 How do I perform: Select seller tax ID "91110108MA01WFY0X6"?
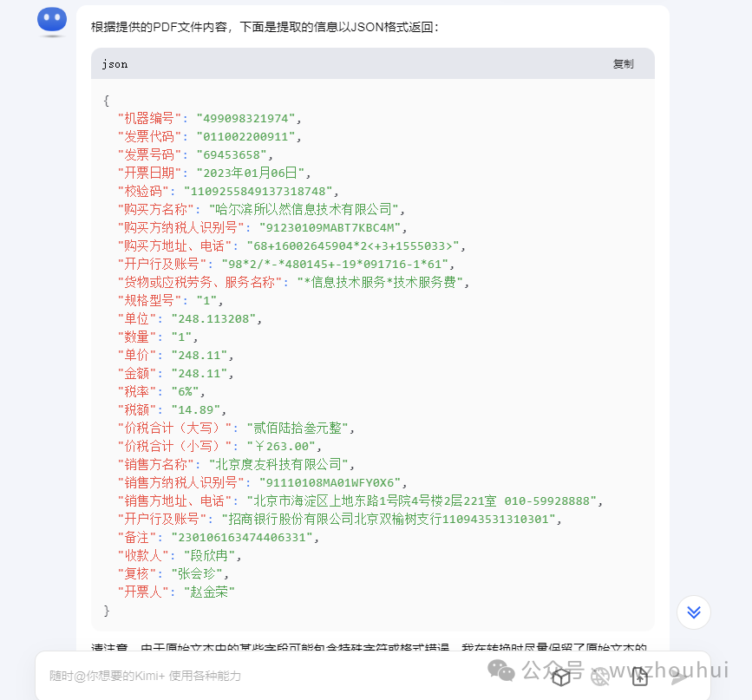[x=330, y=483]
